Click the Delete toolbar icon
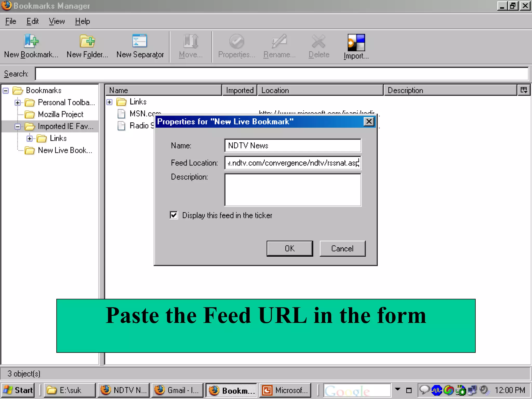 pyautogui.click(x=319, y=41)
